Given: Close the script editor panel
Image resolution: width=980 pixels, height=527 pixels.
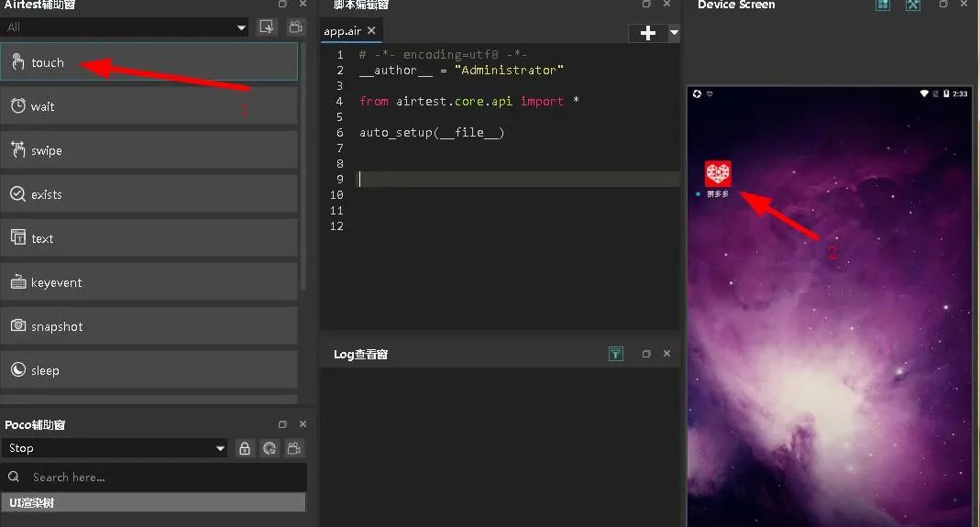Looking at the screenshot, I should click(x=666, y=4).
